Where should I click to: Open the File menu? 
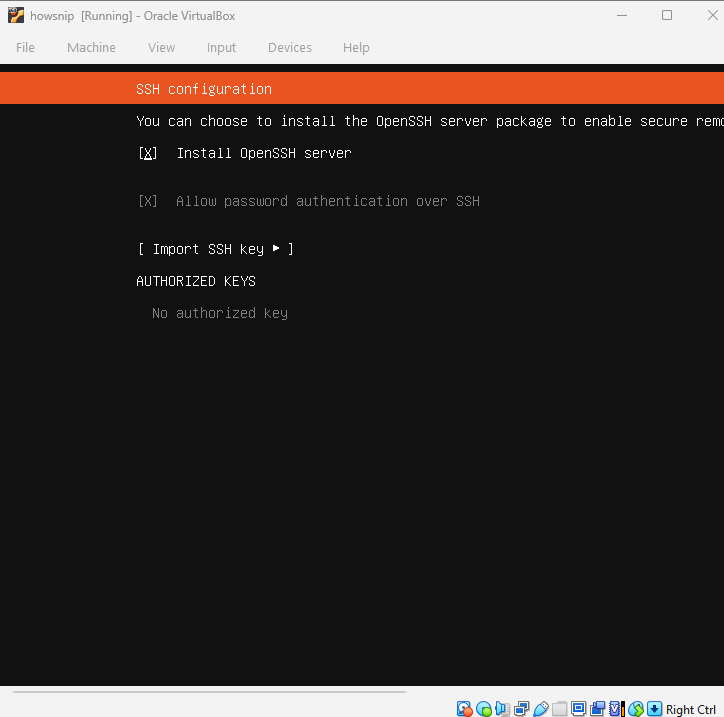pos(25,48)
